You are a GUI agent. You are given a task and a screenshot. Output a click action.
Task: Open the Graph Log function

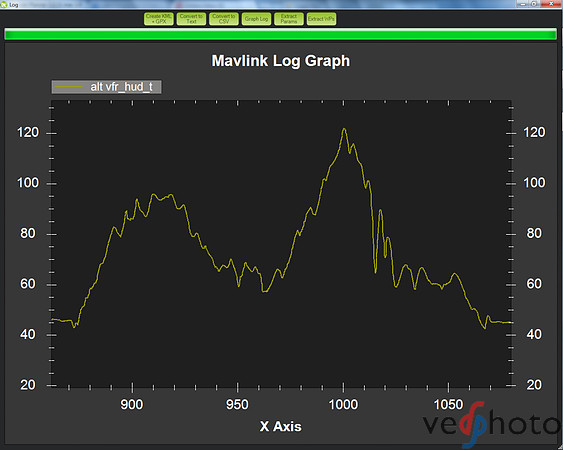pyautogui.click(x=256, y=19)
